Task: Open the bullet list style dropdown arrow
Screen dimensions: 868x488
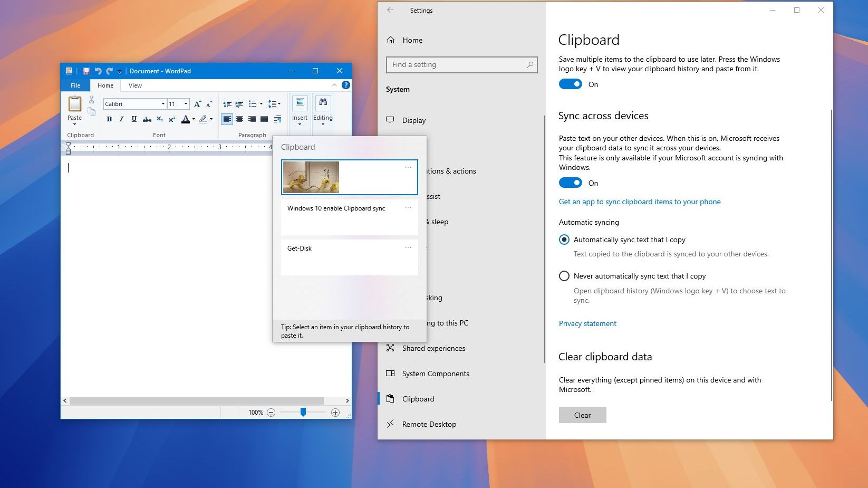Action: coord(261,104)
